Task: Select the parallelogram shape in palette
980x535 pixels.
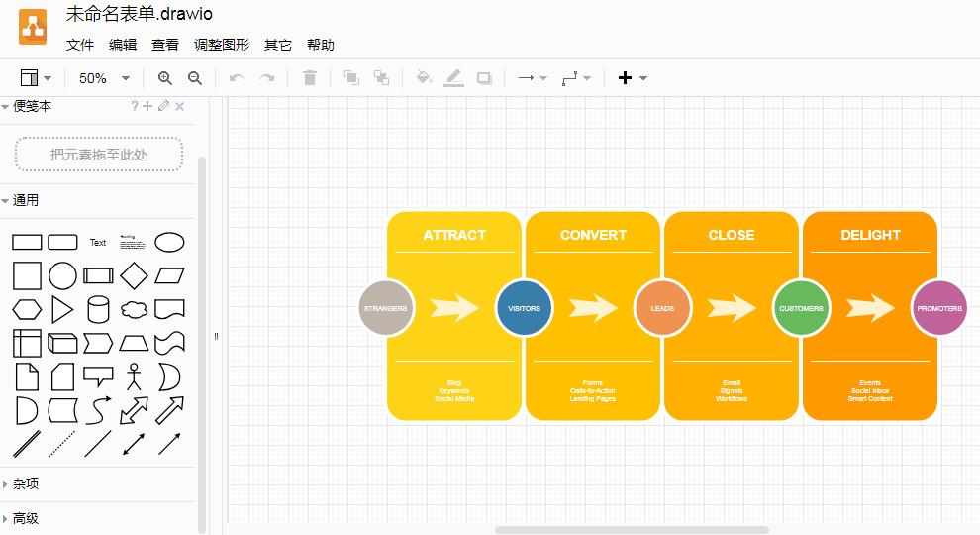Action: tap(169, 276)
